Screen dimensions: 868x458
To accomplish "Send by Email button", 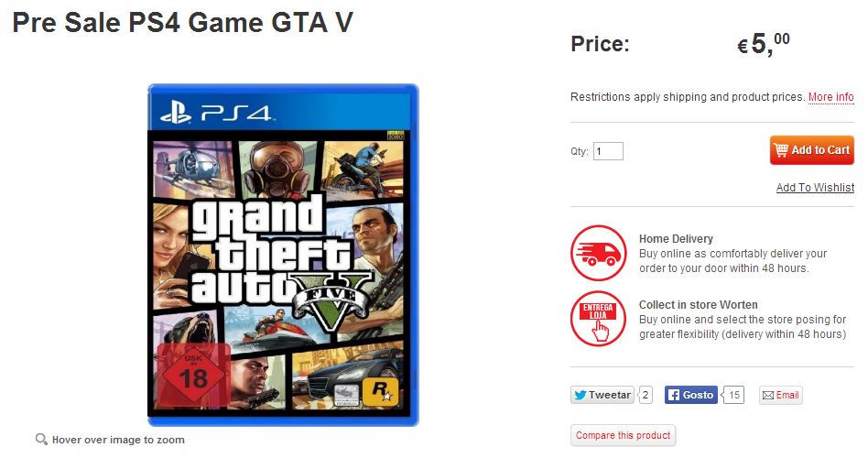I will pyautogui.click(x=780, y=396).
